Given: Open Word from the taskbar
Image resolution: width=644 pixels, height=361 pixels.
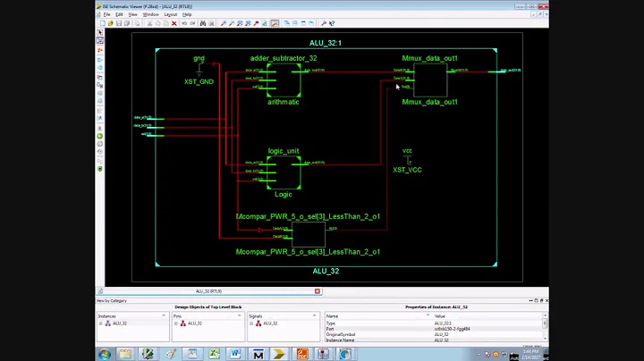Looking at the screenshot, I should point(235,354).
